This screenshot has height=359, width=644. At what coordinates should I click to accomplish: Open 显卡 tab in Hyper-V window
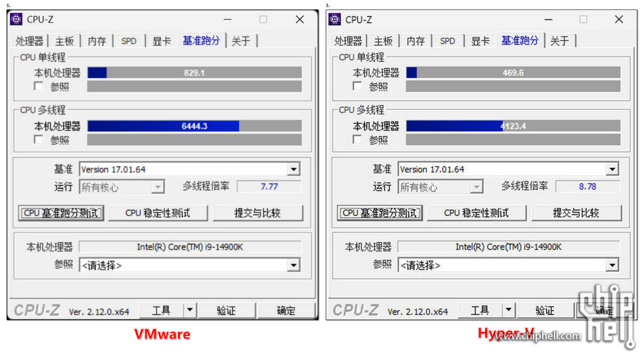tap(480, 41)
